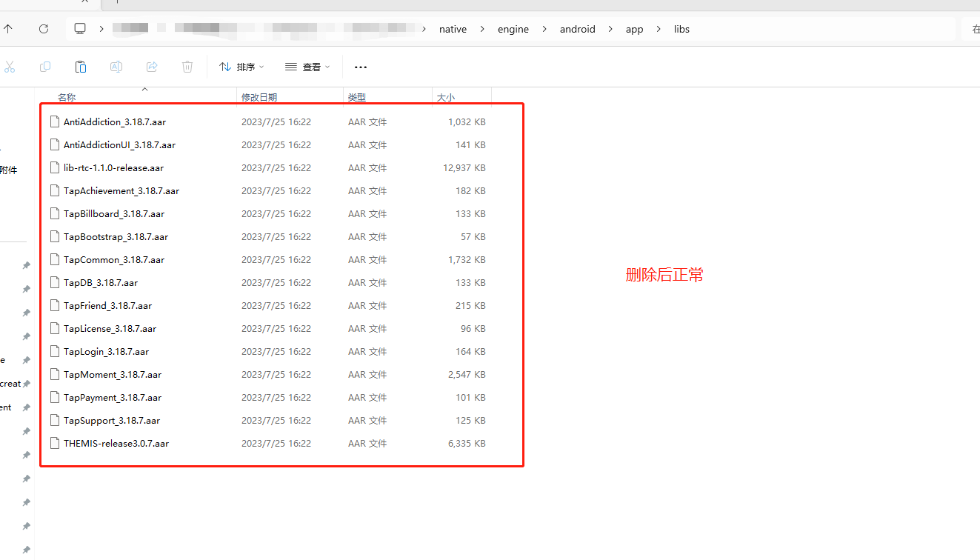Navigate to native in breadcrumb
Viewport: 980px width, 560px height.
(453, 29)
